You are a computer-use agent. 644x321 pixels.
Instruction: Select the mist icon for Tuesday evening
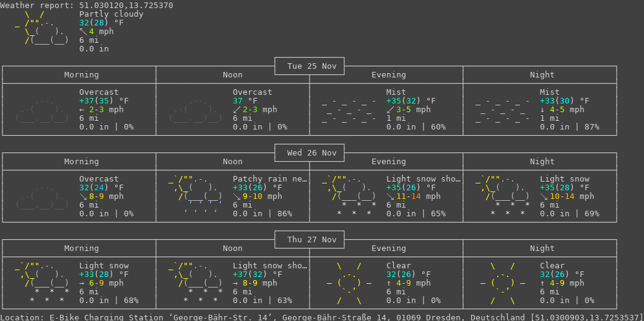(x=349, y=110)
